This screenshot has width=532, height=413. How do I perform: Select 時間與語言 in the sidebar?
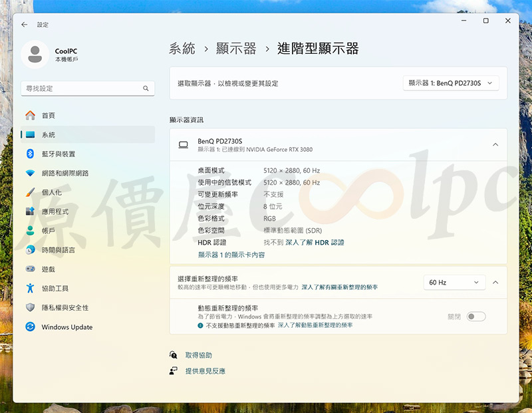[x=88, y=250]
